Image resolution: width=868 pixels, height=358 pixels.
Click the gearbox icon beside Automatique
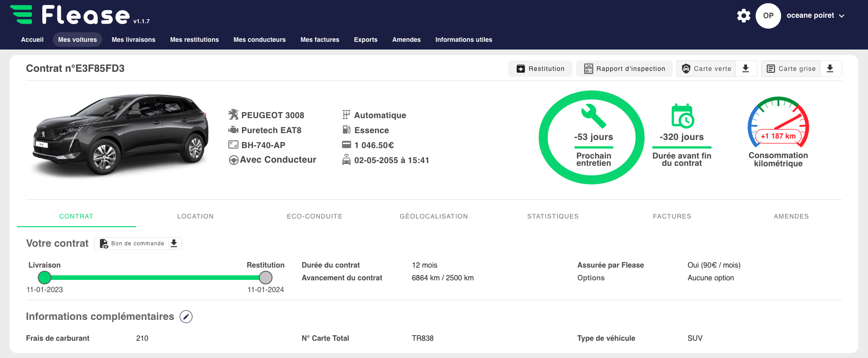pyautogui.click(x=347, y=114)
